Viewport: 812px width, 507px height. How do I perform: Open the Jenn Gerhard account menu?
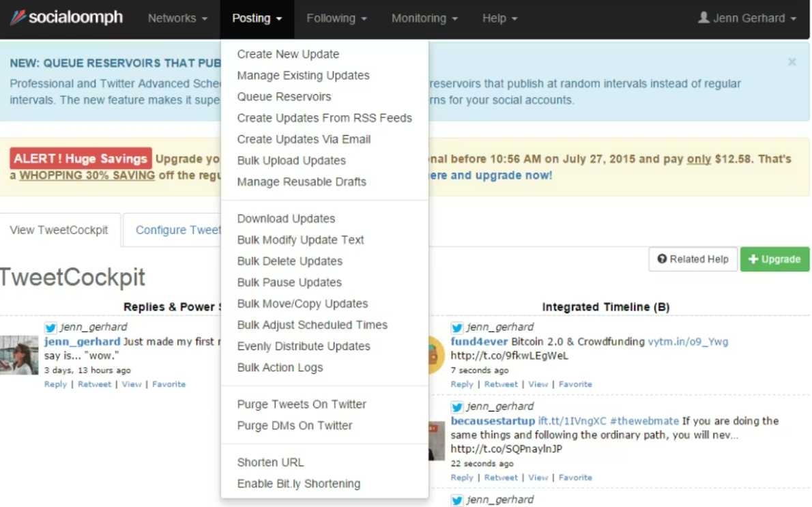point(747,18)
